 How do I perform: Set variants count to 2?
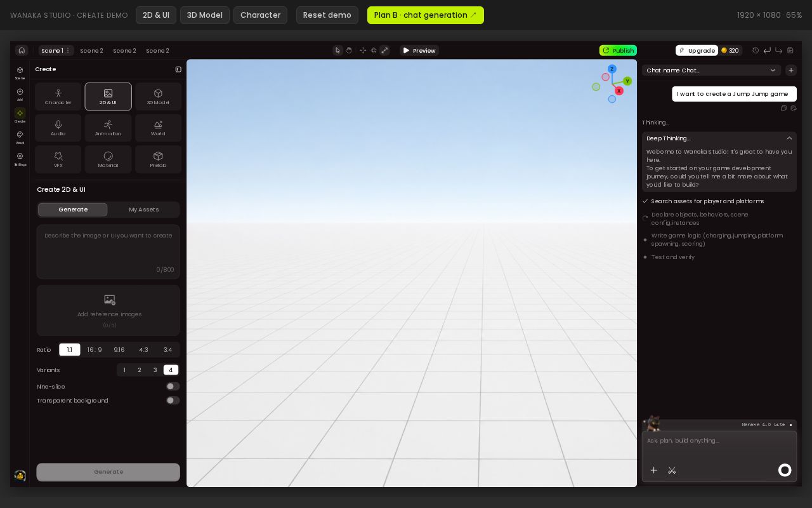tap(140, 370)
